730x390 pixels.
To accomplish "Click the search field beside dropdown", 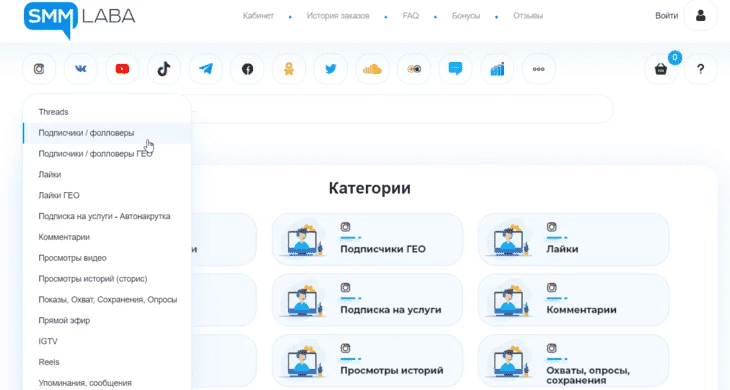I will [401, 109].
